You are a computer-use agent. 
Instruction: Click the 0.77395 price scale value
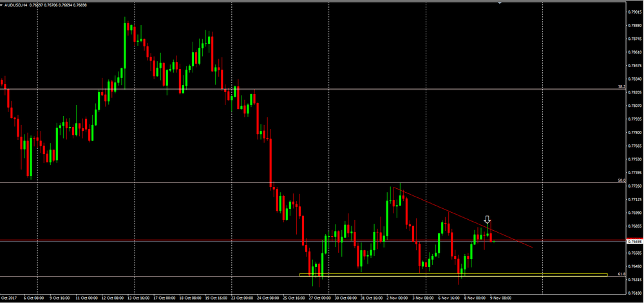tap(636, 173)
